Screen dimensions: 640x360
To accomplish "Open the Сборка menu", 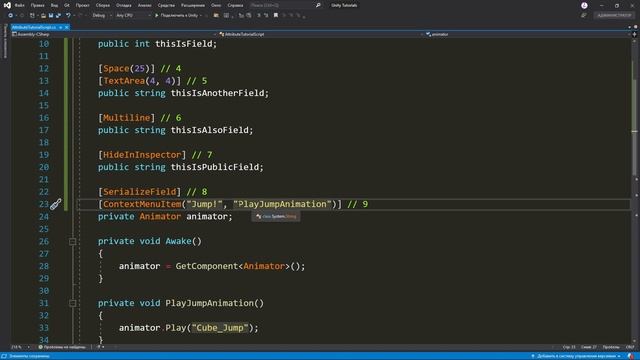I will (x=102, y=5).
